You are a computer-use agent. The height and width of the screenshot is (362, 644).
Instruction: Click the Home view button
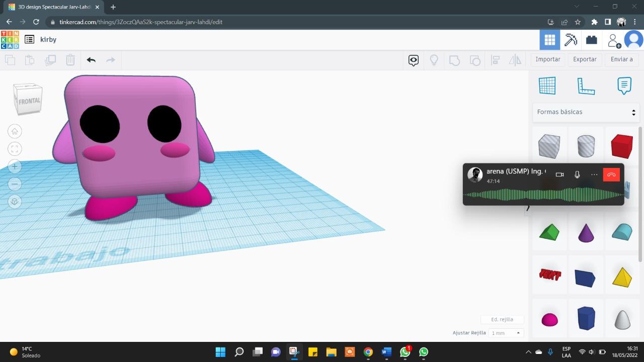point(15,131)
